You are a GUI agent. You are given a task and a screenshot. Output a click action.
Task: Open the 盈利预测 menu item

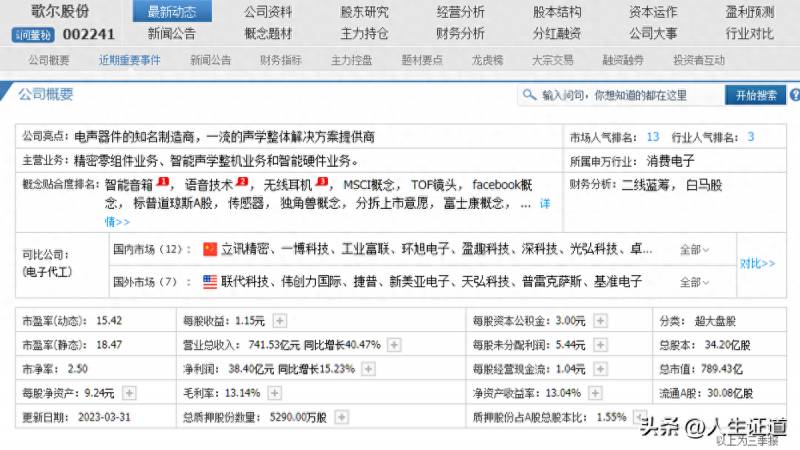tap(749, 12)
